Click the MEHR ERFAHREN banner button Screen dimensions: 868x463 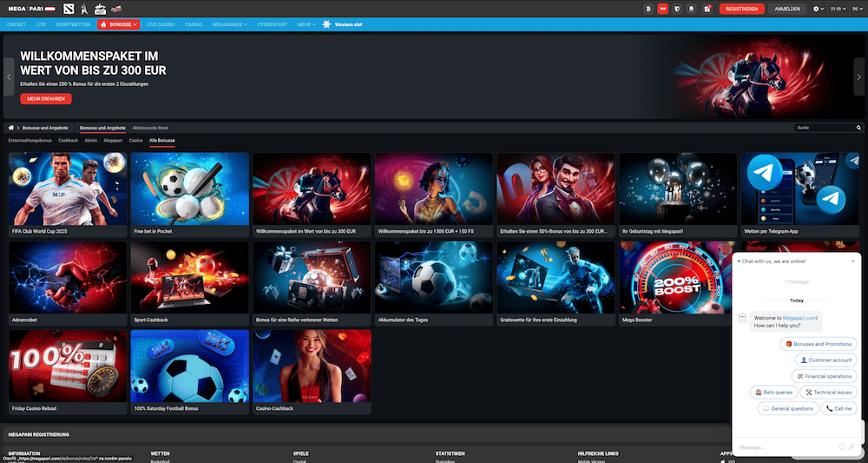click(x=45, y=99)
